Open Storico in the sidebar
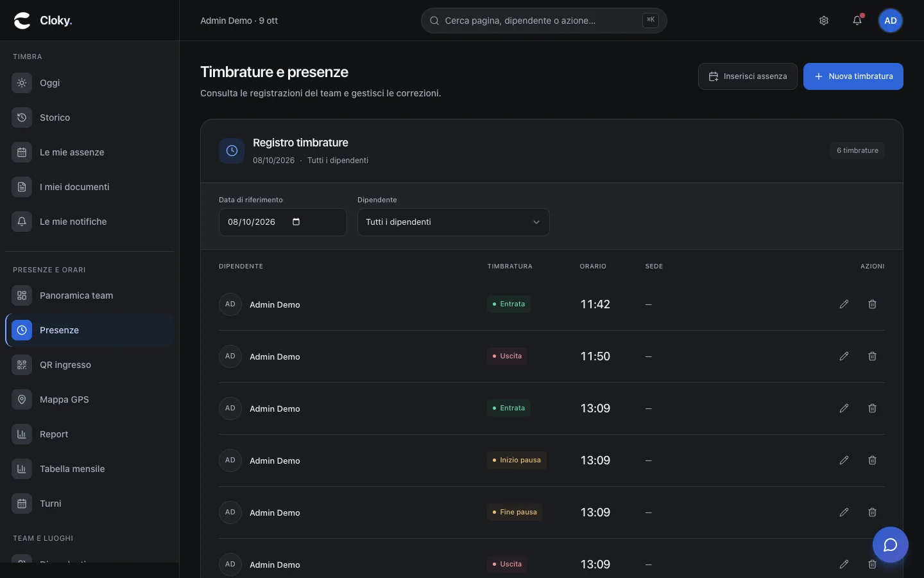This screenshot has width=924, height=578. [89, 118]
